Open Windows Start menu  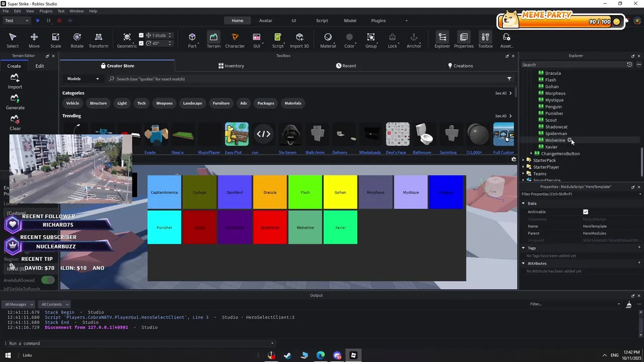point(8,355)
